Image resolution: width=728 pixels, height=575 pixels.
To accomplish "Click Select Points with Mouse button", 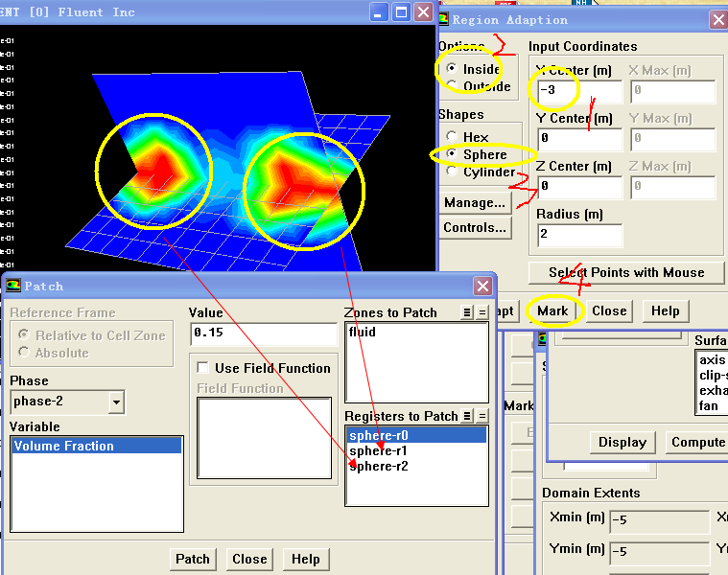I will [626, 272].
